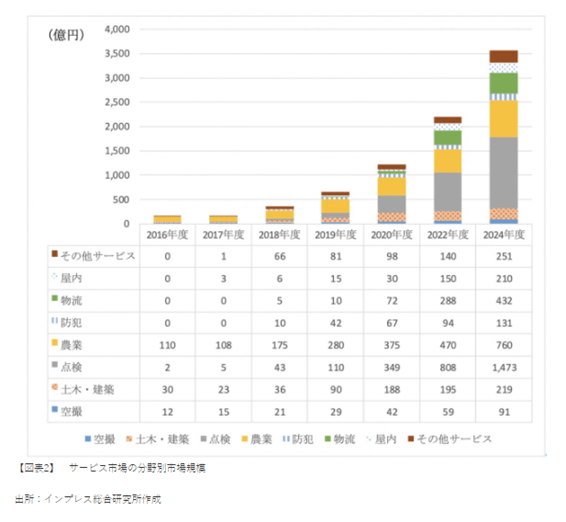Viewport: 566px width, 522px height.
Task: Click the yellow 農業 legend marker at bottom
Action: click(x=244, y=439)
